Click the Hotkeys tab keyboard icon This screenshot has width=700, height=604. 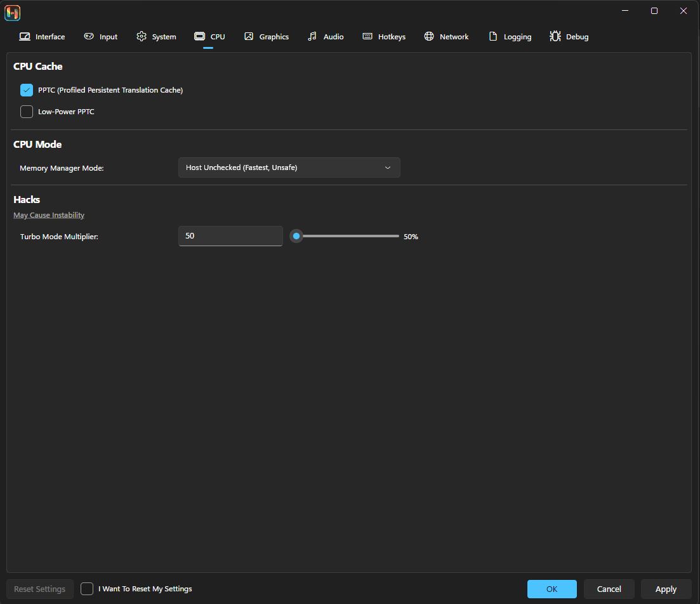(367, 37)
